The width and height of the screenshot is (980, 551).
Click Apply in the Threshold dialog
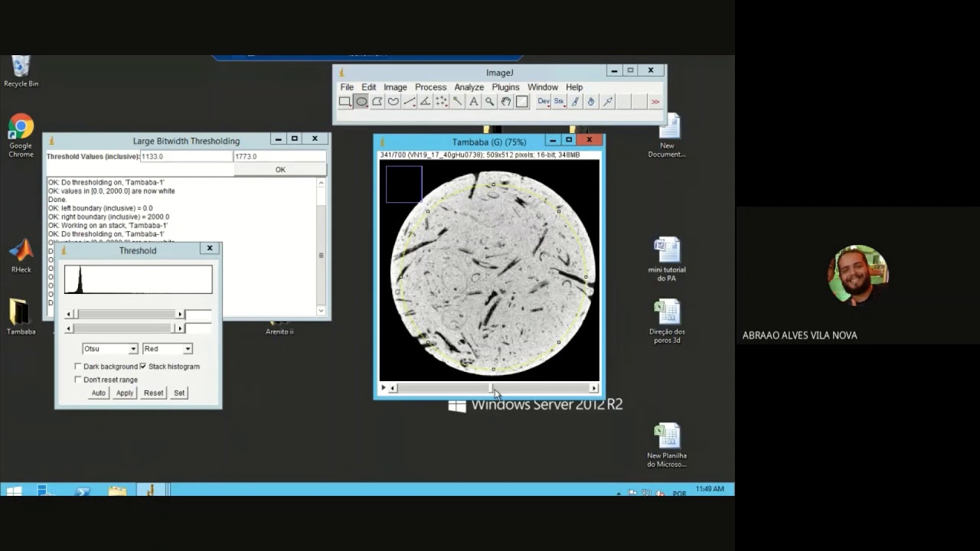[x=125, y=393]
